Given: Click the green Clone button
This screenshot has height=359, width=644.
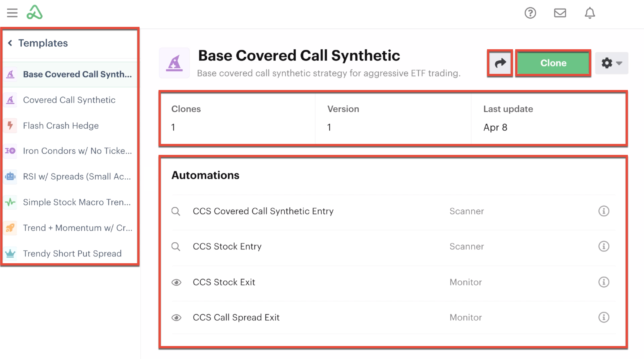Looking at the screenshot, I should [x=553, y=63].
